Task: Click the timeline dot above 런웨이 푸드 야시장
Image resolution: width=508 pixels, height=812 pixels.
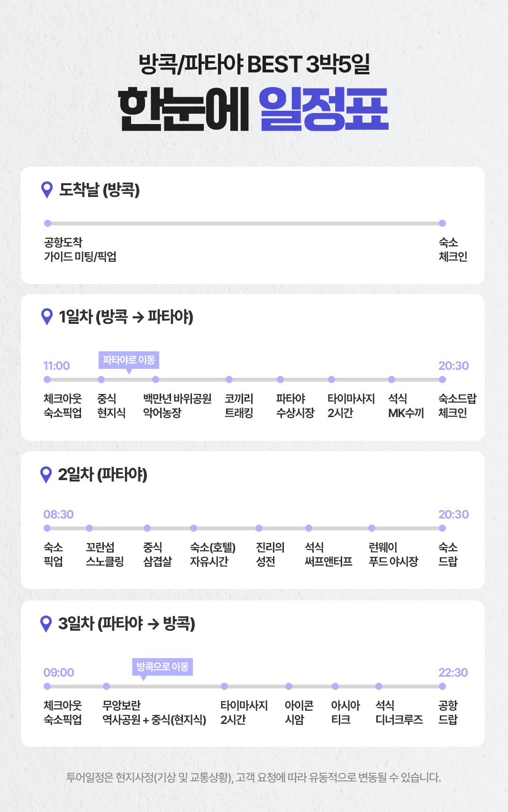Action: (372, 528)
